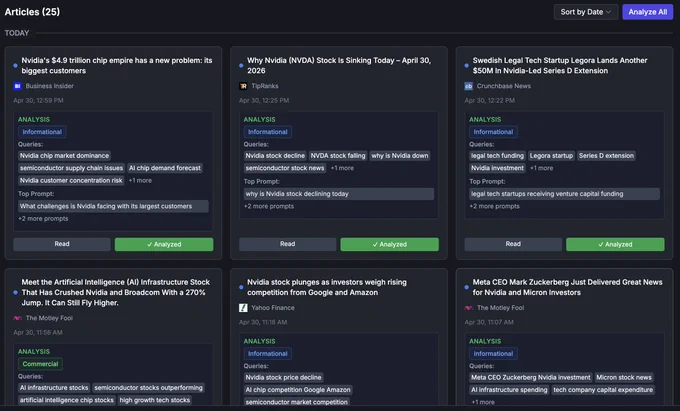680x411 pixels.
Task: Select the Nvidia stock decline query chip
Action: coord(275,156)
